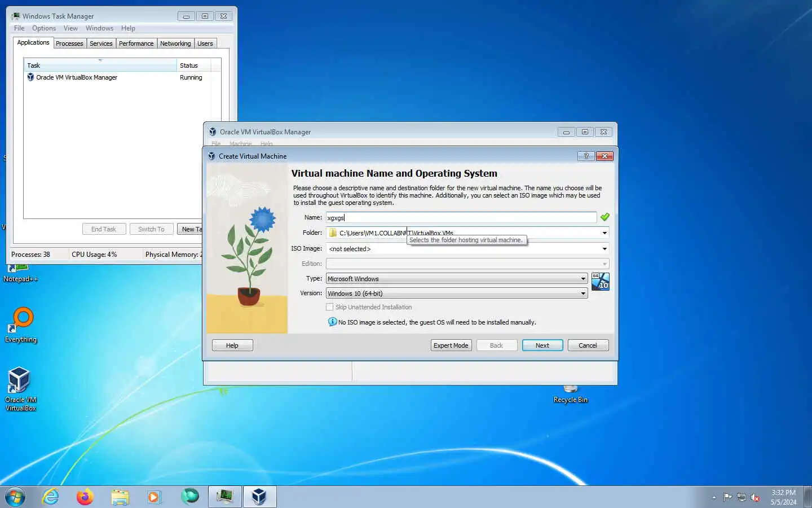Viewport: 812px width, 508px height.
Task: Switch to the Networking tab
Action: pyautogui.click(x=175, y=43)
